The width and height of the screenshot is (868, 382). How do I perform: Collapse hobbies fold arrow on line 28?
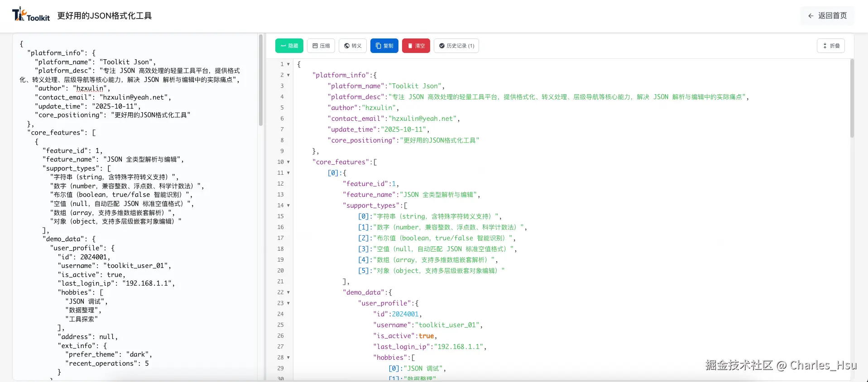tap(288, 358)
